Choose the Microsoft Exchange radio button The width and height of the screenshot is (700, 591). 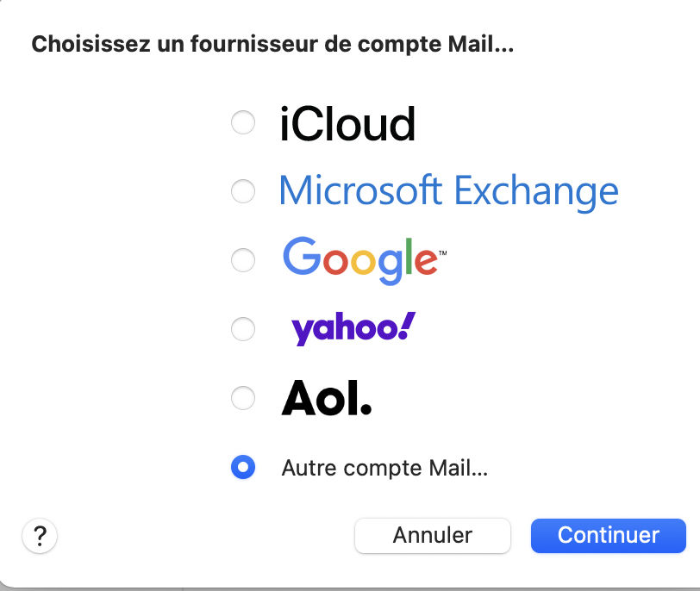coord(243,191)
